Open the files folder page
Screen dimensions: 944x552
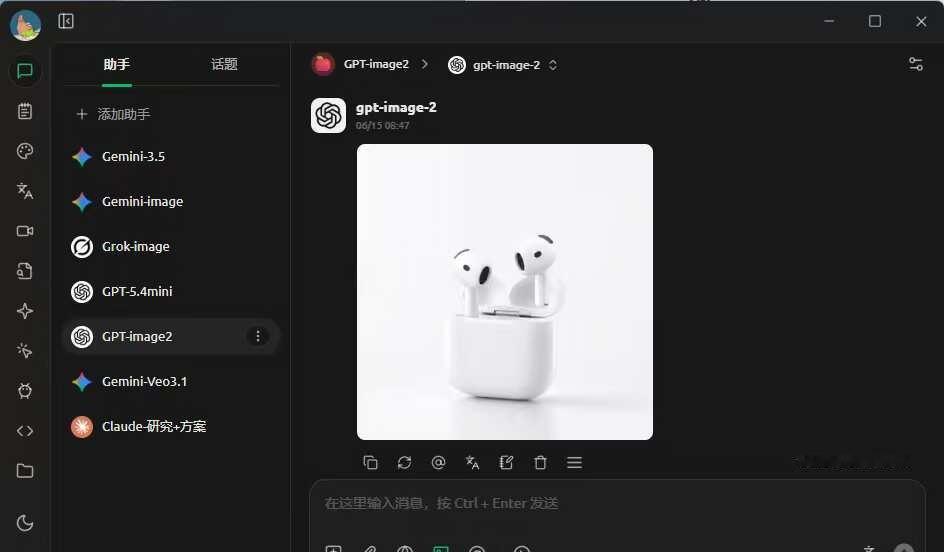pos(25,471)
